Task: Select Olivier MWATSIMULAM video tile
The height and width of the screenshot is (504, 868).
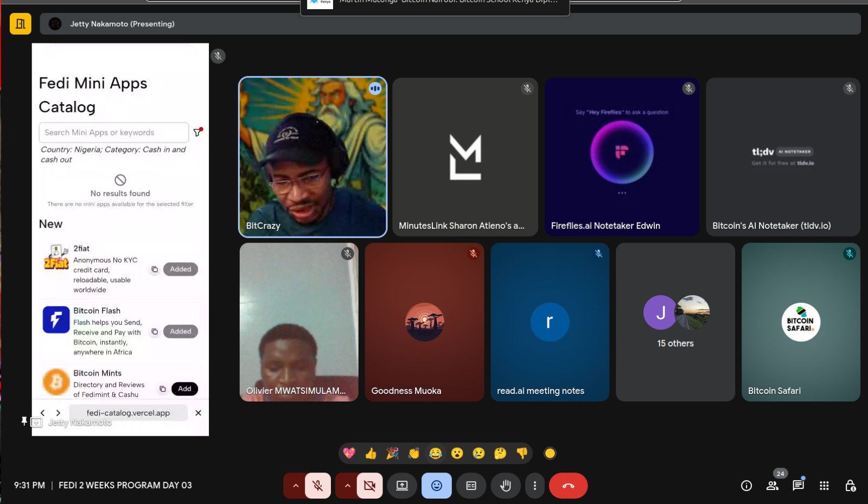Action: (299, 322)
